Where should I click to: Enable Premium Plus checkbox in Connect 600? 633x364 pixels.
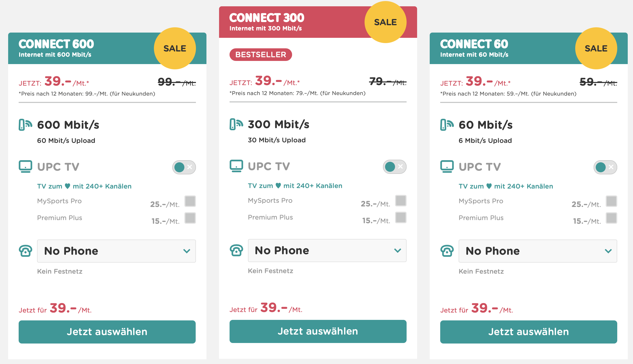(190, 218)
